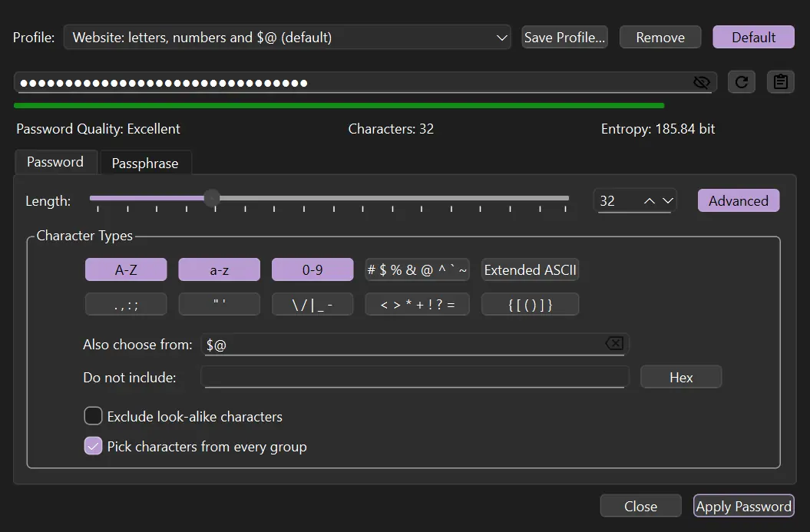Viewport: 810px width, 532px height.
Task: Click the Hex button
Action: click(x=681, y=377)
